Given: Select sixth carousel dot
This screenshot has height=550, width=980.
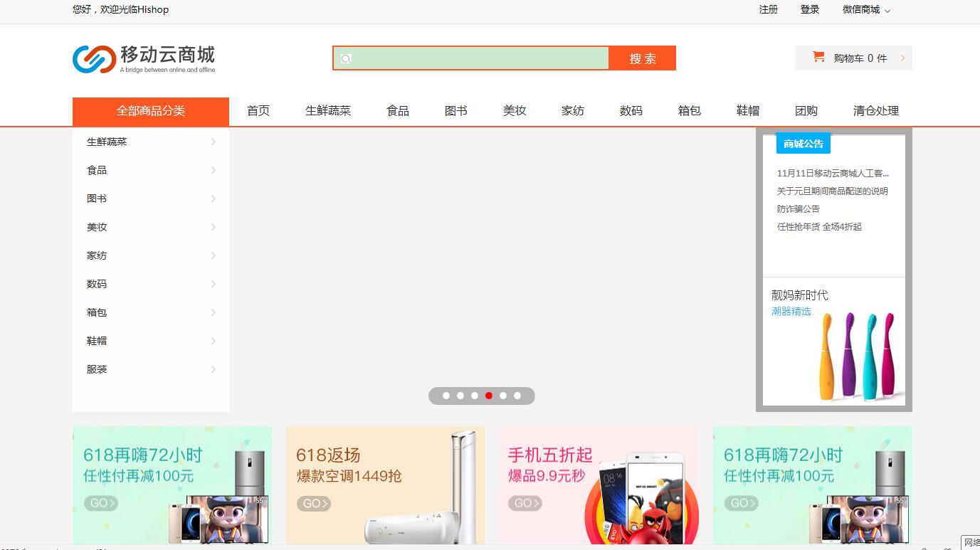Looking at the screenshot, I should click(517, 396).
